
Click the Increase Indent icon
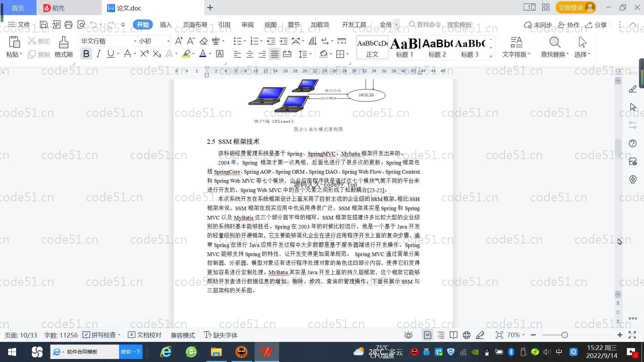click(283, 41)
